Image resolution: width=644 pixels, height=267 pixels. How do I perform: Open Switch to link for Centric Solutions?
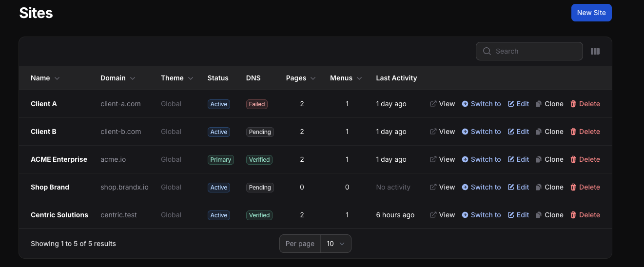(485, 215)
